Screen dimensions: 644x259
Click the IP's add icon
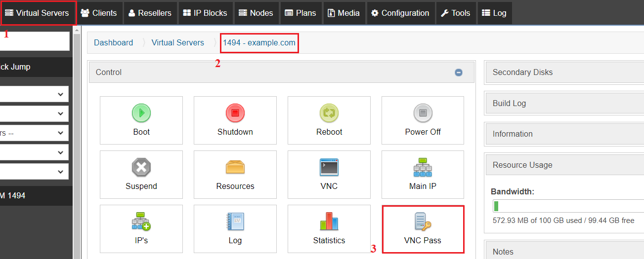pyautogui.click(x=141, y=222)
